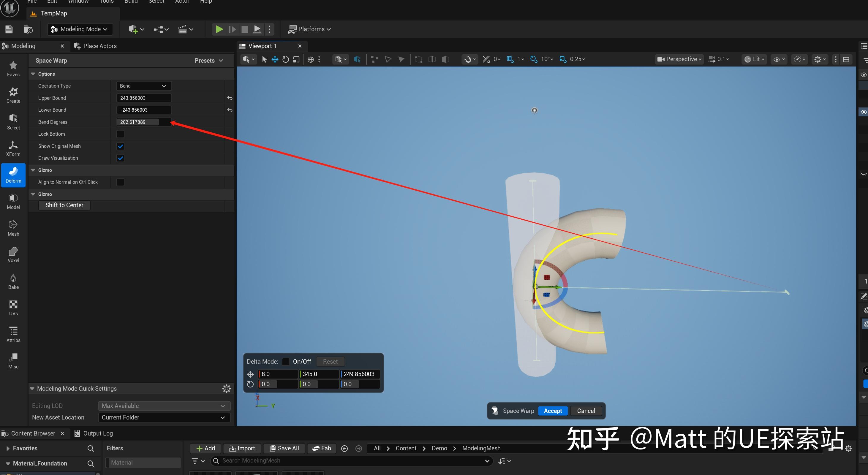868x475 pixels.
Task: Open the Operation Type dropdown showing Bend
Action: pos(143,85)
